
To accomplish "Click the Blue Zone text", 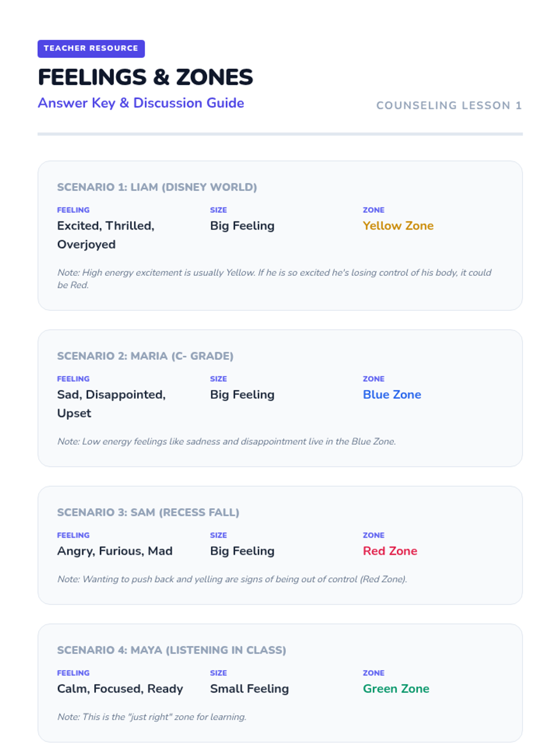I will tap(392, 395).
